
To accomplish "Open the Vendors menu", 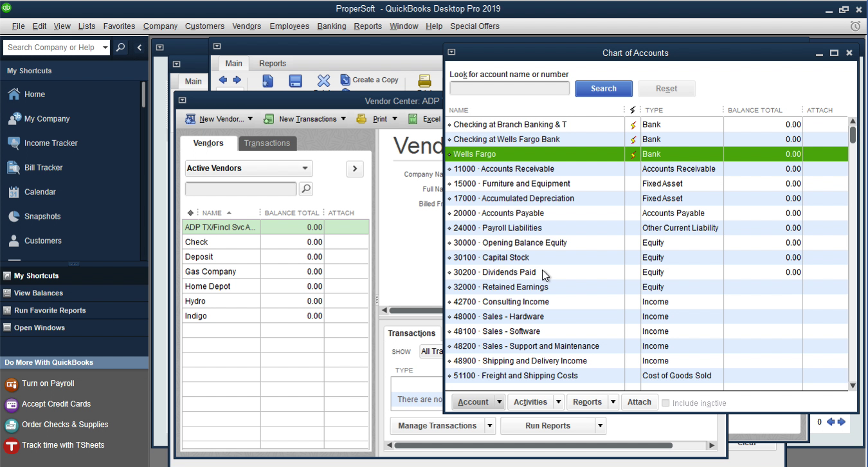I will (246, 26).
